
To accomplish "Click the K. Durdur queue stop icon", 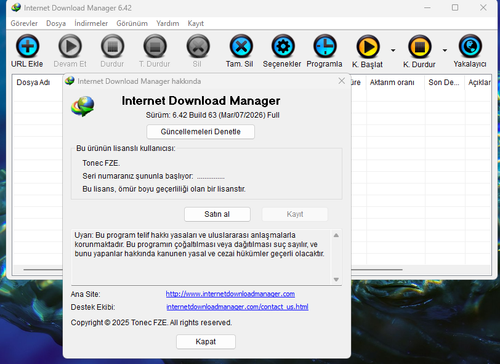I will (420, 47).
